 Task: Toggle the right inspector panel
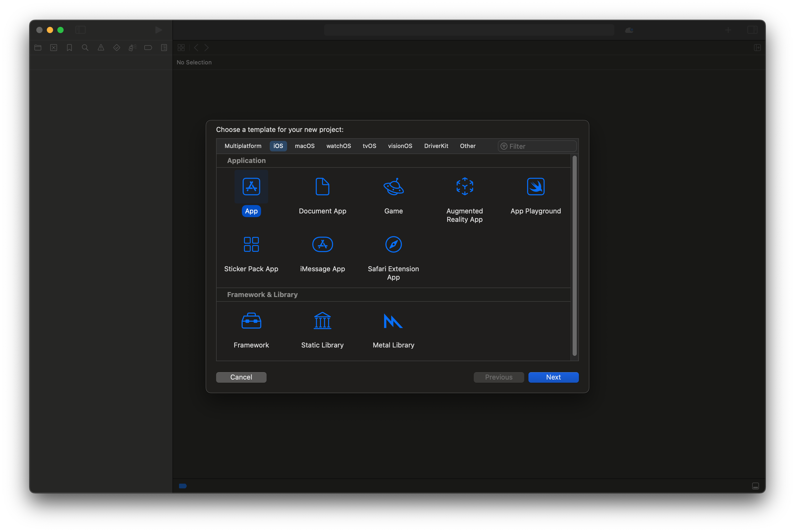tap(752, 30)
